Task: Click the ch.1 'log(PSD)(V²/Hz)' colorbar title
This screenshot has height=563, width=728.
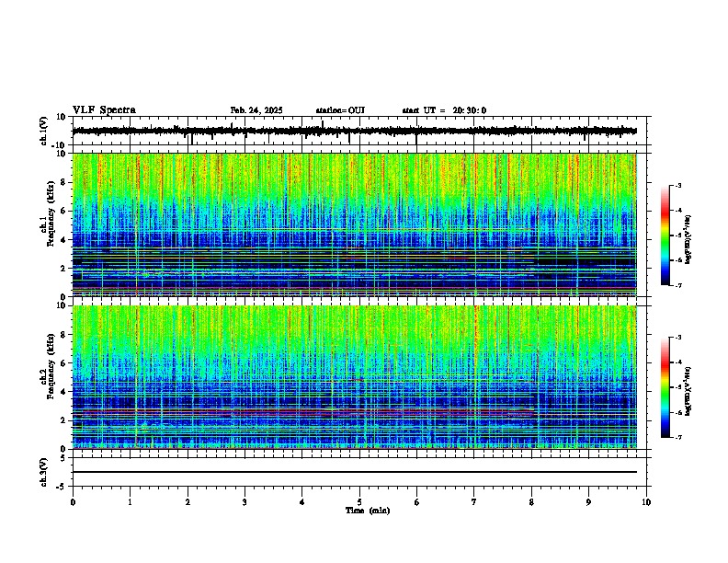Action: tap(688, 240)
